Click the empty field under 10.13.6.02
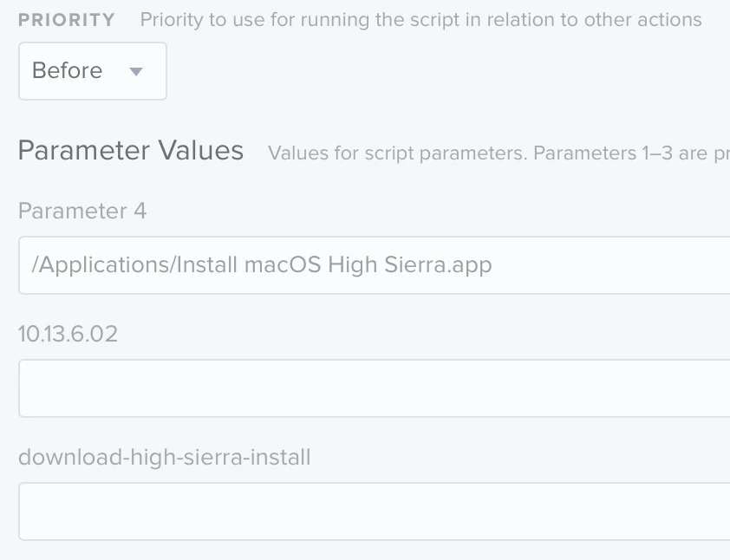The width and height of the screenshot is (730, 560). pyautogui.click(x=374, y=388)
